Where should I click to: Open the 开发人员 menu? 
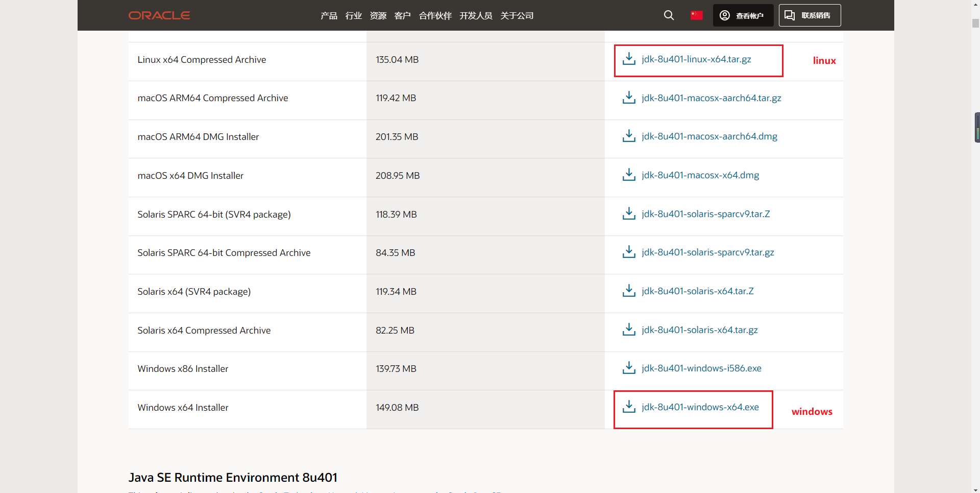pos(475,15)
